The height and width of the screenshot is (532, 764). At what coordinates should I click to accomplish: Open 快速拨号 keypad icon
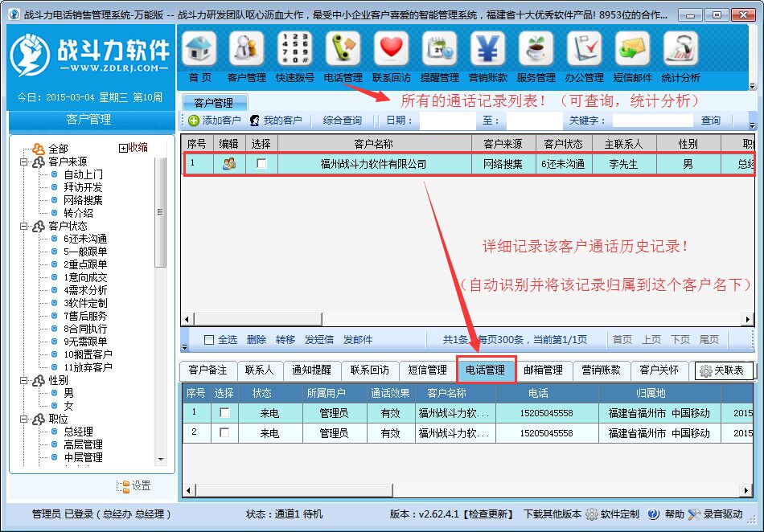[295, 49]
